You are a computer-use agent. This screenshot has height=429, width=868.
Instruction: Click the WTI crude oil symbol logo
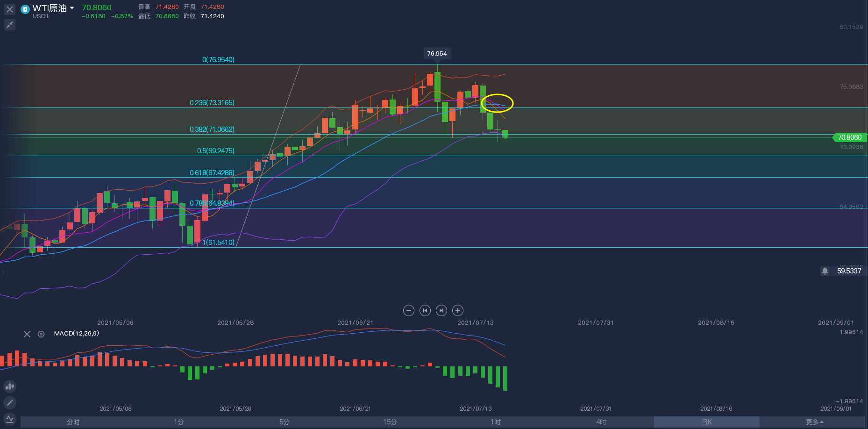click(25, 9)
